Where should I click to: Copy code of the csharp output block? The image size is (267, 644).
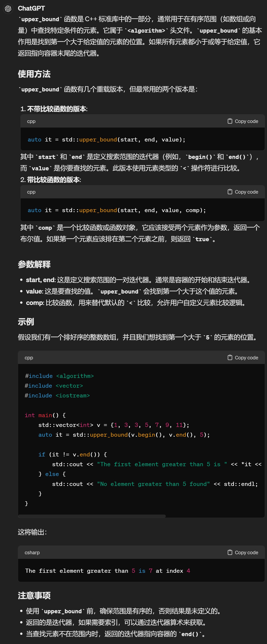click(243, 553)
